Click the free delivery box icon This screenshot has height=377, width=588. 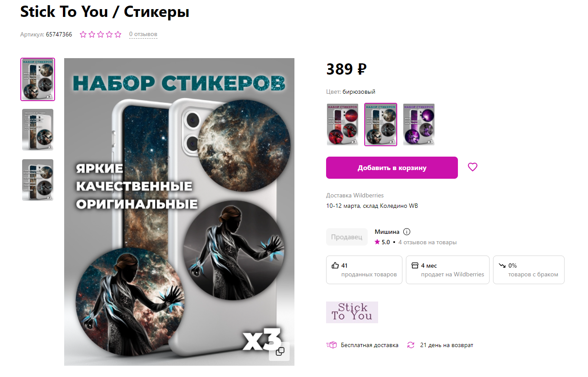(331, 345)
